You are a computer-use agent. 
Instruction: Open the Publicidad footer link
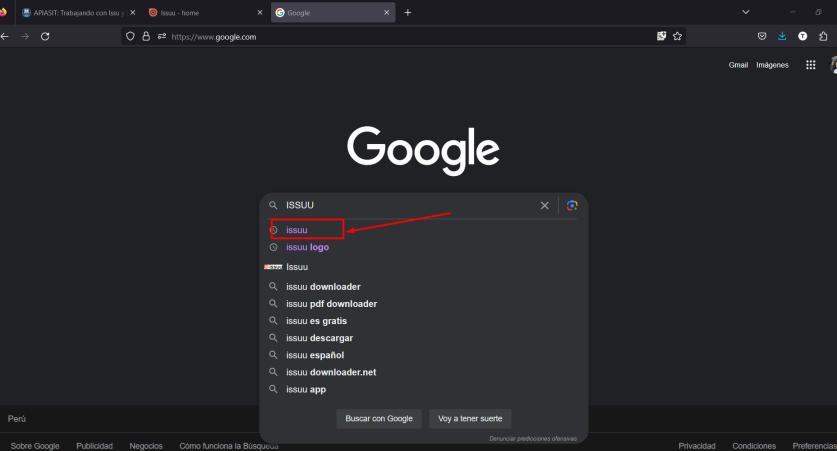94,446
